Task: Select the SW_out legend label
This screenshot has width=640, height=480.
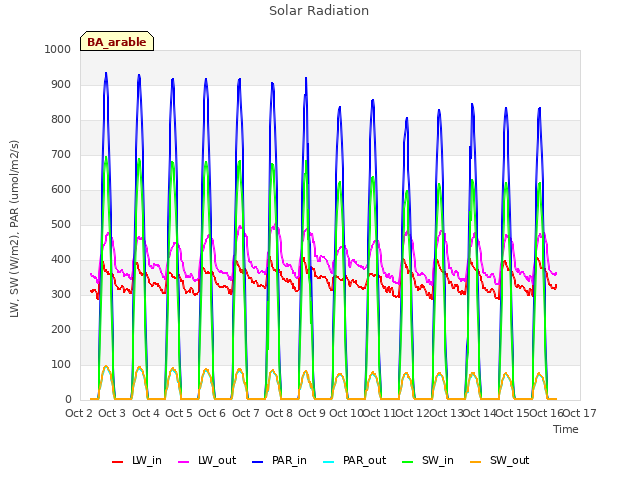Action: click(510, 460)
